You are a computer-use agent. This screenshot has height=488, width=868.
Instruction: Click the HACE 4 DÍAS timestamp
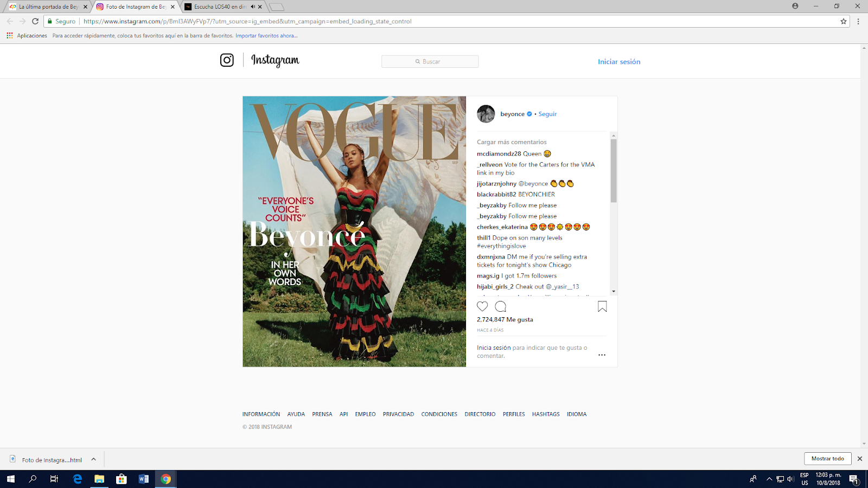pos(490,330)
